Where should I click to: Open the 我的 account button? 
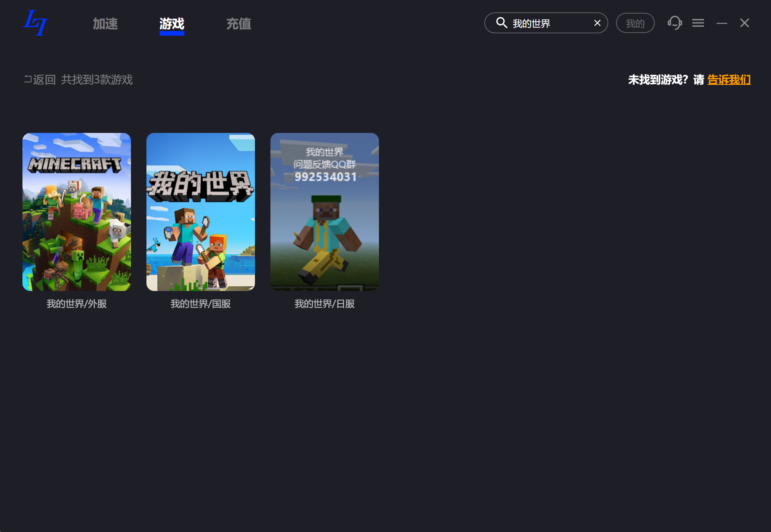(x=635, y=23)
